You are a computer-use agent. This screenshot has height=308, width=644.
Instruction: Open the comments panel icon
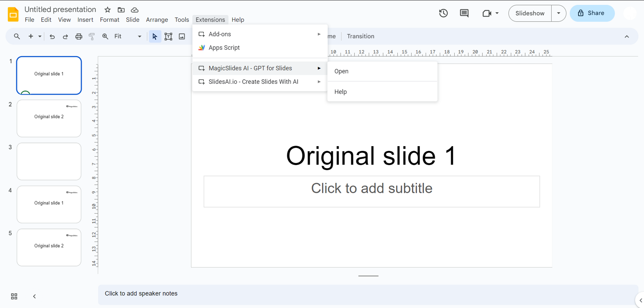[x=464, y=13]
